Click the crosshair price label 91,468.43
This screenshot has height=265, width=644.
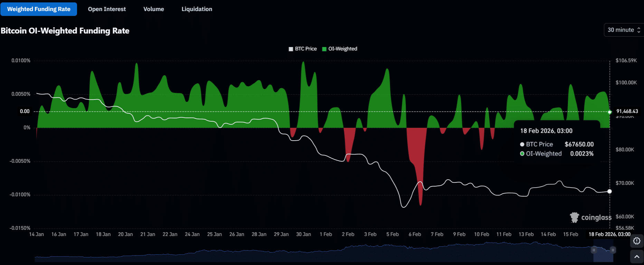(x=627, y=111)
